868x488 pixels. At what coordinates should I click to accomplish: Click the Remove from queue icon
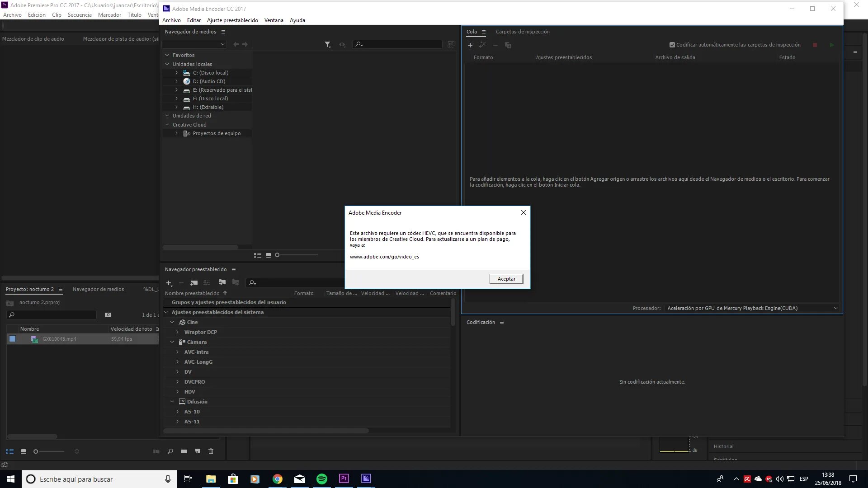(x=495, y=45)
